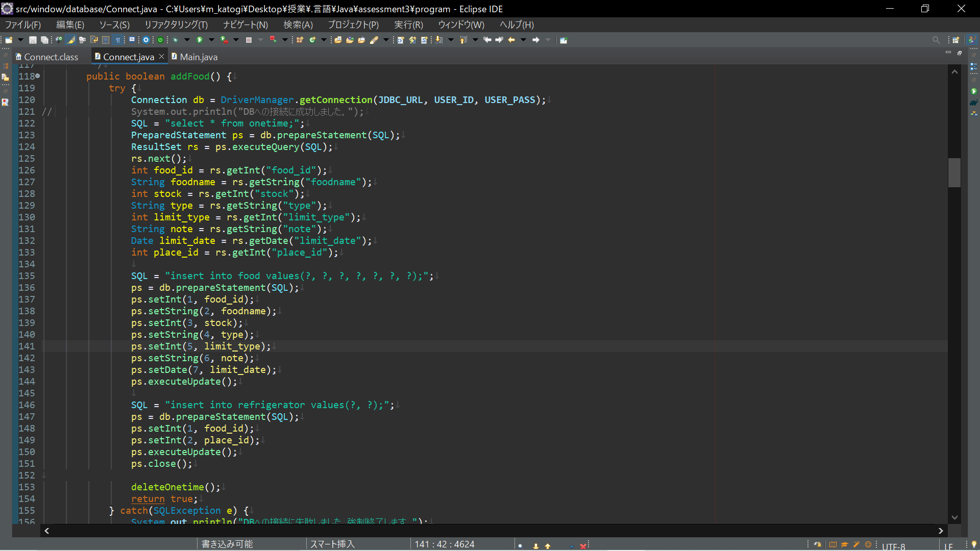Navigate Forward with right arrow icon
The width and height of the screenshot is (980, 551).
(536, 40)
